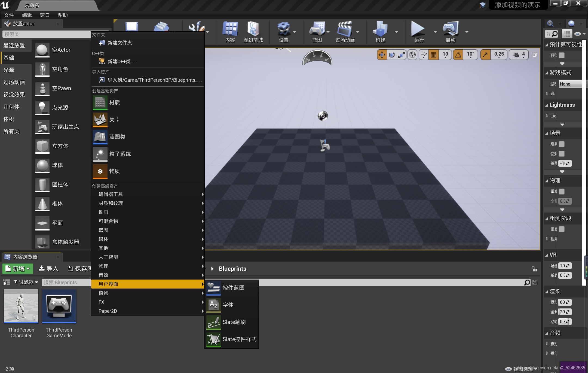Click the 设置 settings gear icon
This screenshot has width=588, height=373.
(x=283, y=32)
